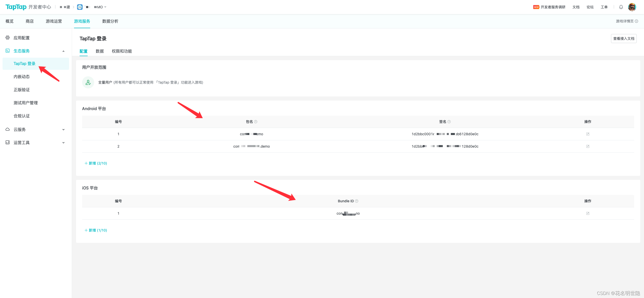
Task: Click the TapTap logo
Action: [16, 7]
